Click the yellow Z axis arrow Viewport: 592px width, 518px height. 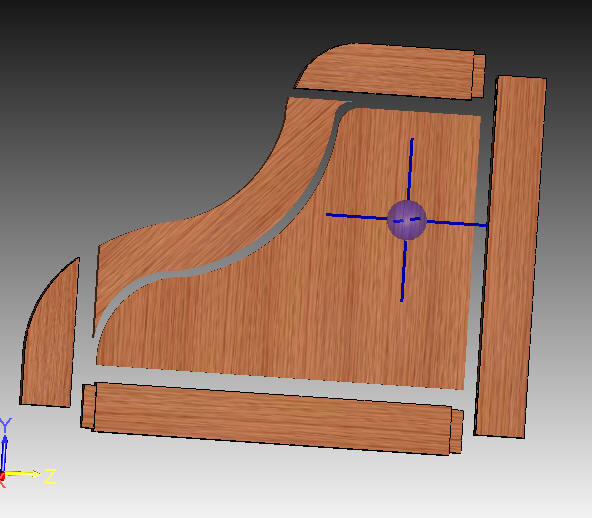tap(22, 474)
